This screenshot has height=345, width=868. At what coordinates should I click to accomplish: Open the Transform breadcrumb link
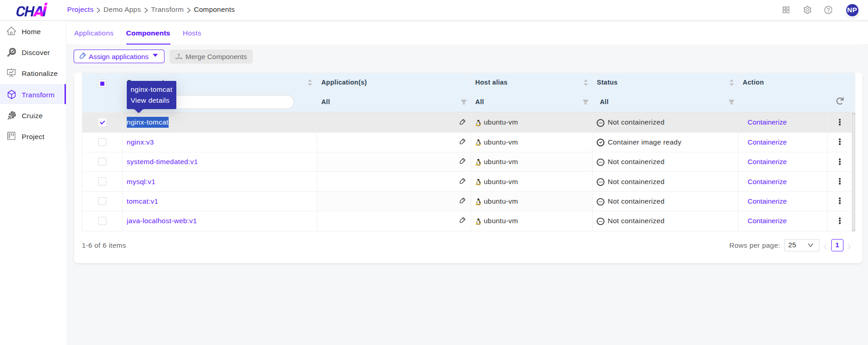[x=167, y=10]
